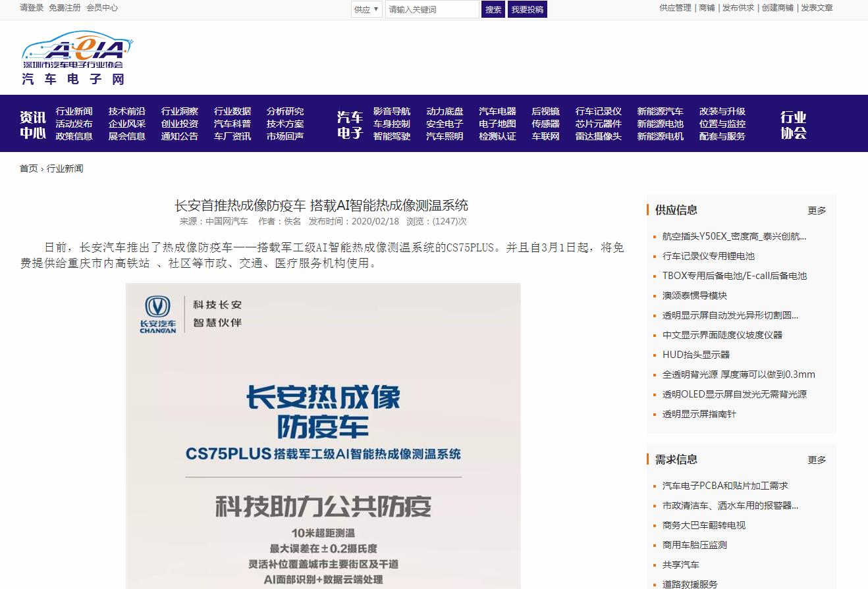The image size is (868, 589).
Task: Open the 发表文章 top link
Action: point(817,8)
